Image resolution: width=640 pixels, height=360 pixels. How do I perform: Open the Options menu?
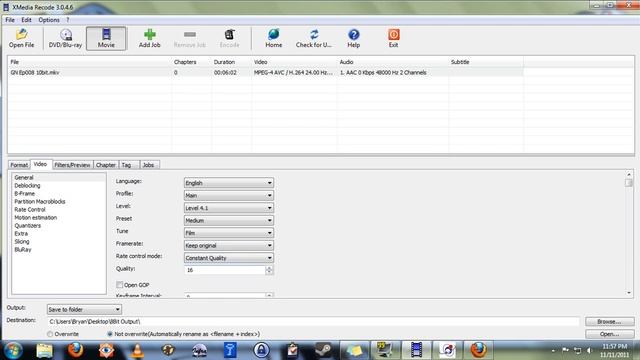tap(49, 20)
